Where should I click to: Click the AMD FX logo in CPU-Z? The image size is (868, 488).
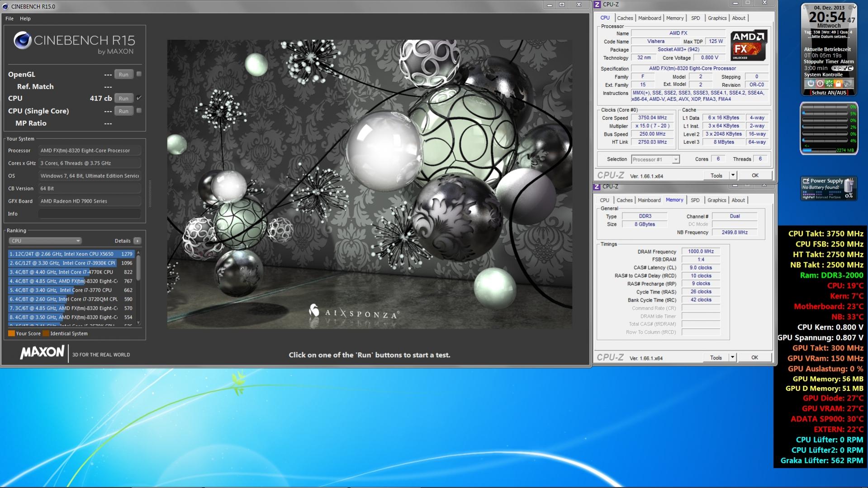[749, 45]
